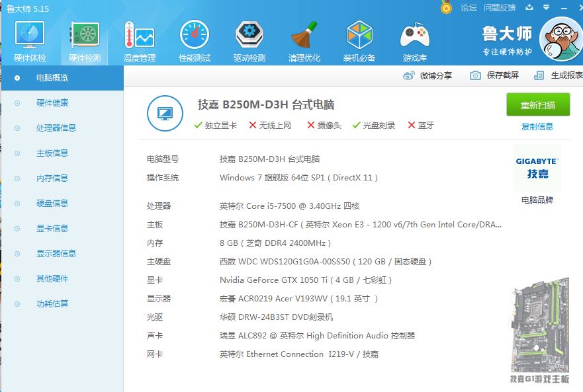Click the 宏碁 Acer V193WV monitor value
This screenshot has height=392, width=583.
pyautogui.click(x=298, y=299)
